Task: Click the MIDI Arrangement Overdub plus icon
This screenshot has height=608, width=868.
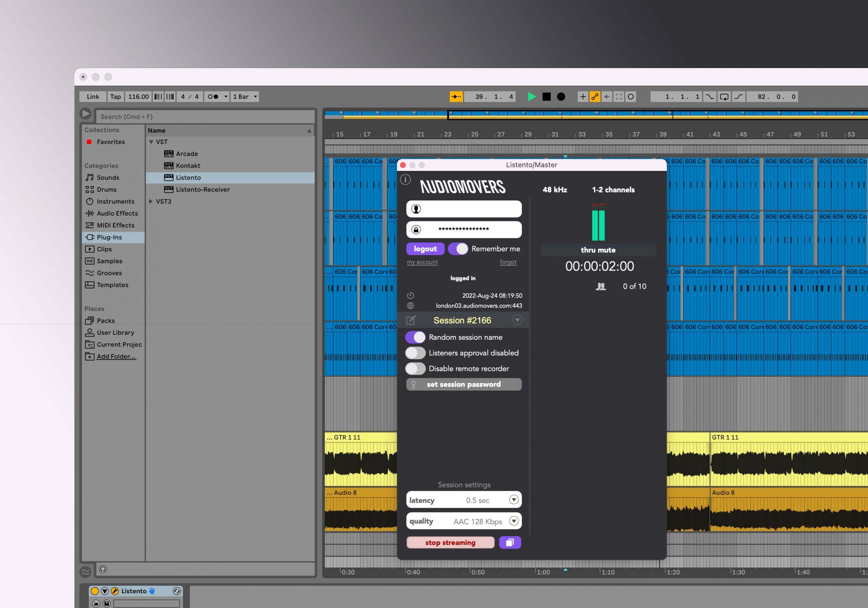Action: tap(583, 97)
